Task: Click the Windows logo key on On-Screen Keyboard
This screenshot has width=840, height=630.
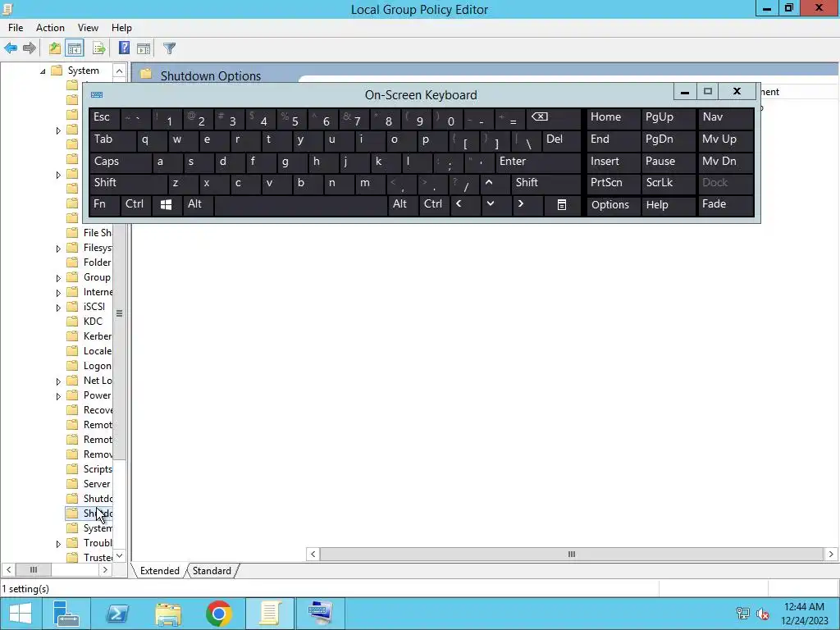Action: pos(166,205)
